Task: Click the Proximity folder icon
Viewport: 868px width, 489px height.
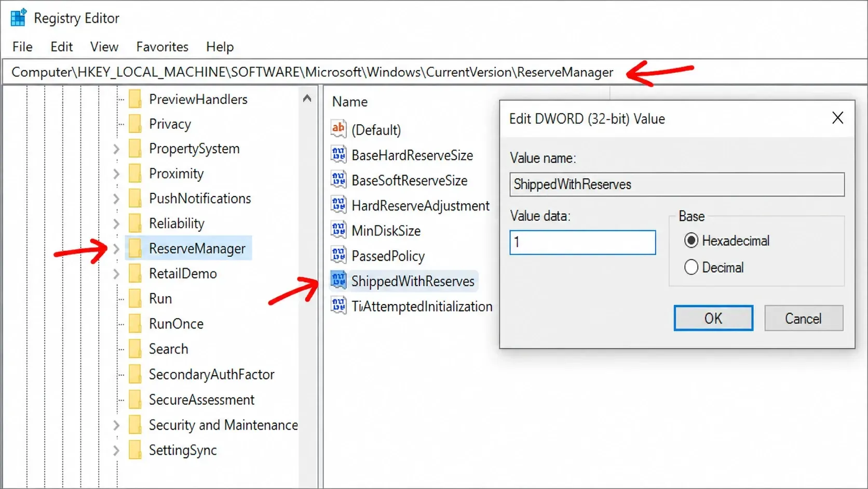Action: pyautogui.click(x=135, y=174)
